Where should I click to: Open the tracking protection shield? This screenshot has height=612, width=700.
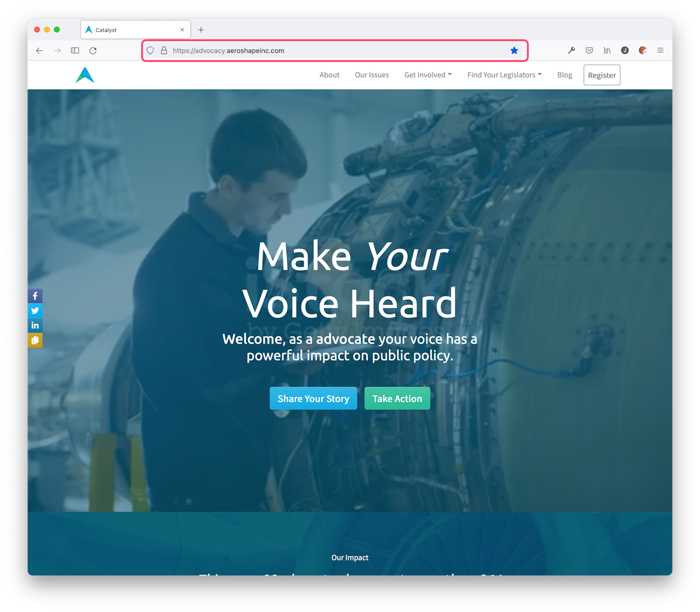pos(150,50)
